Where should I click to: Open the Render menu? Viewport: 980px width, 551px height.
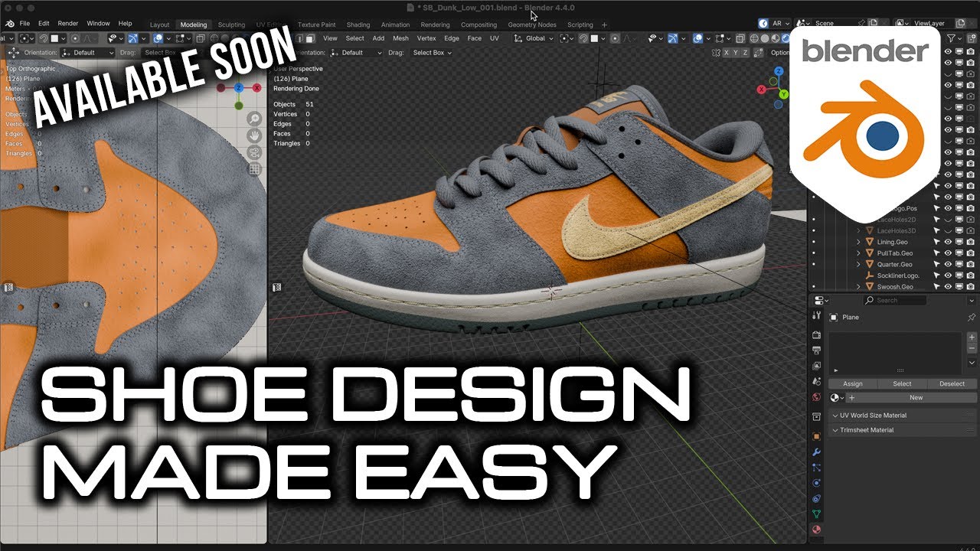click(x=68, y=24)
